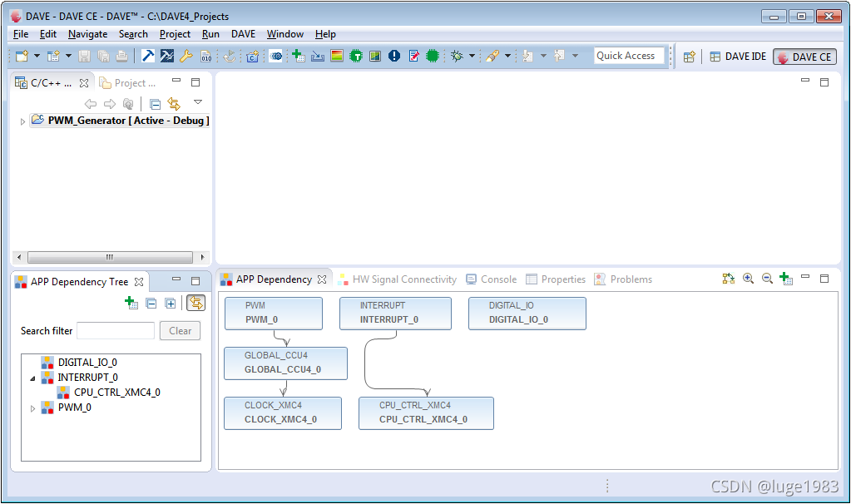Click Zoom Out in APP Dependency view
Viewport: 851px width, 504px height.
767,279
